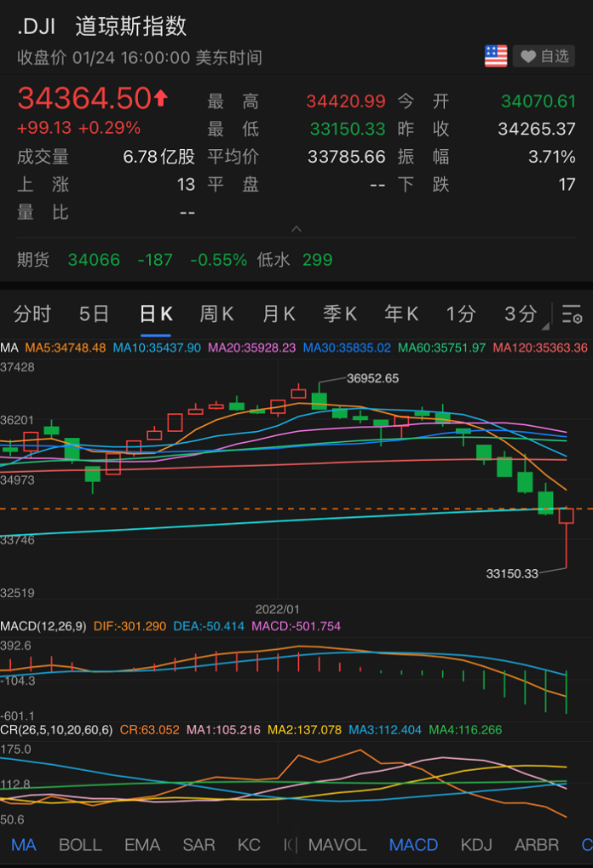The image size is (593, 868).
Task: Select the 年K chart tab
Action: coord(401,313)
